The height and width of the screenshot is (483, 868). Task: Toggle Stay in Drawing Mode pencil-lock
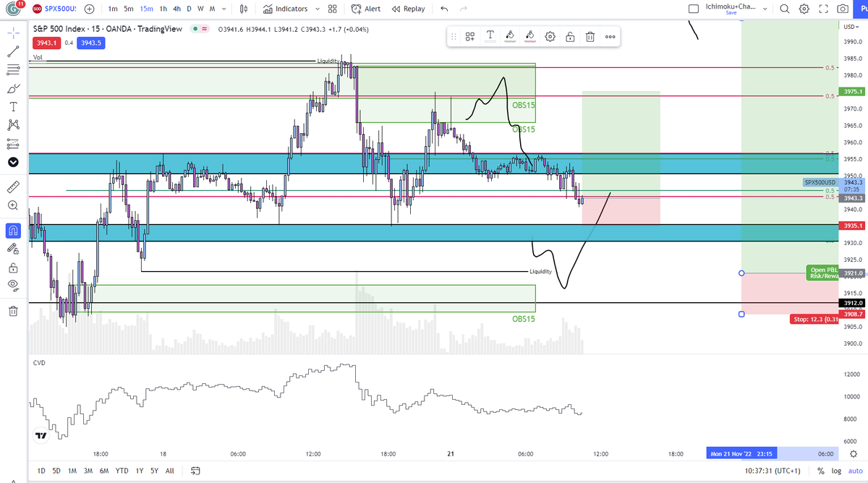pyautogui.click(x=13, y=249)
